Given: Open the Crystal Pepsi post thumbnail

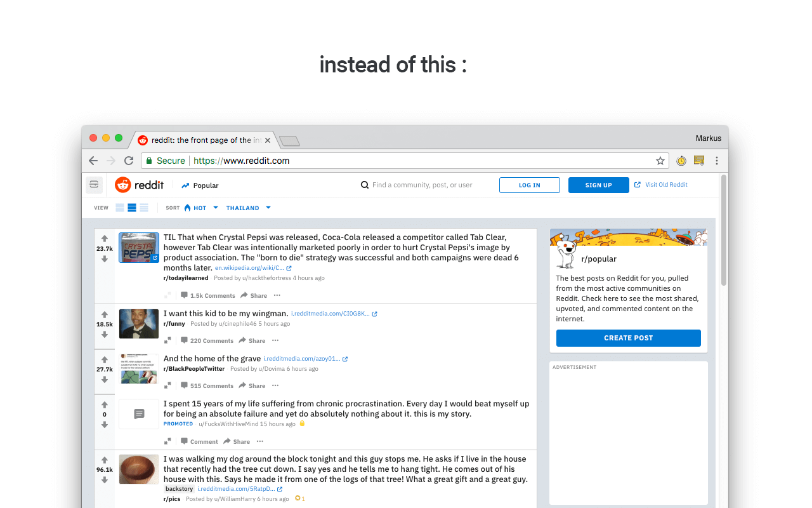Looking at the screenshot, I should [x=139, y=248].
